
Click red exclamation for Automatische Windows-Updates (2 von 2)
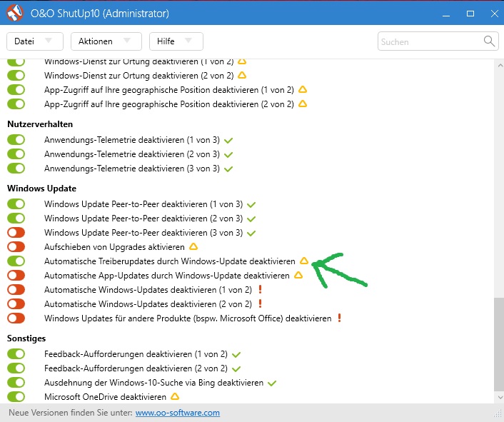coord(261,303)
